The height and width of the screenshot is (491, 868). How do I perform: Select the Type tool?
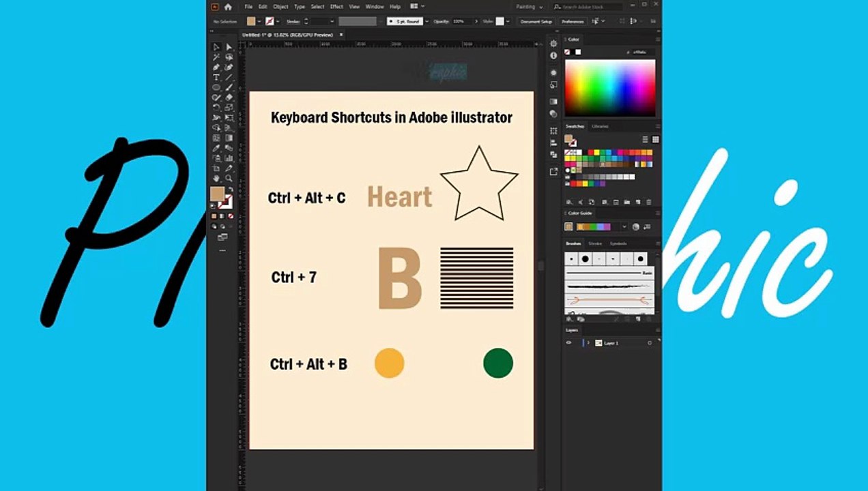[x=216, y=77]
